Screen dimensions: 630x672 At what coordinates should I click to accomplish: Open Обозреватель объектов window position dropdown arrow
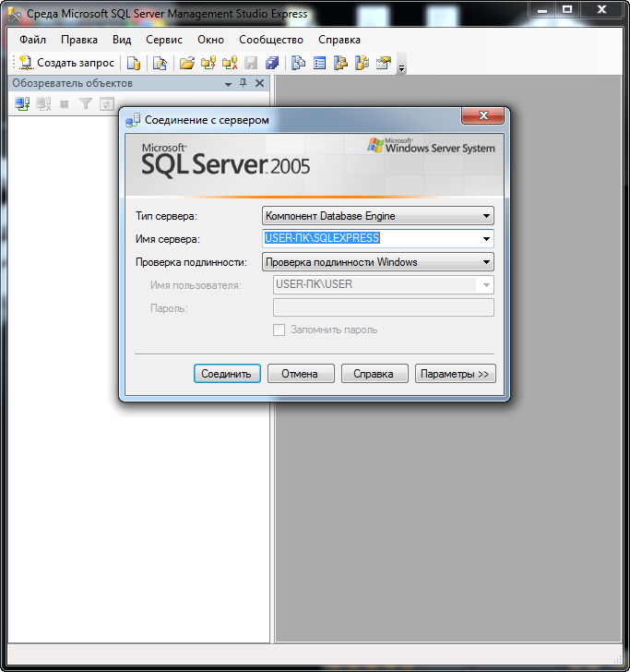[228, 84]
